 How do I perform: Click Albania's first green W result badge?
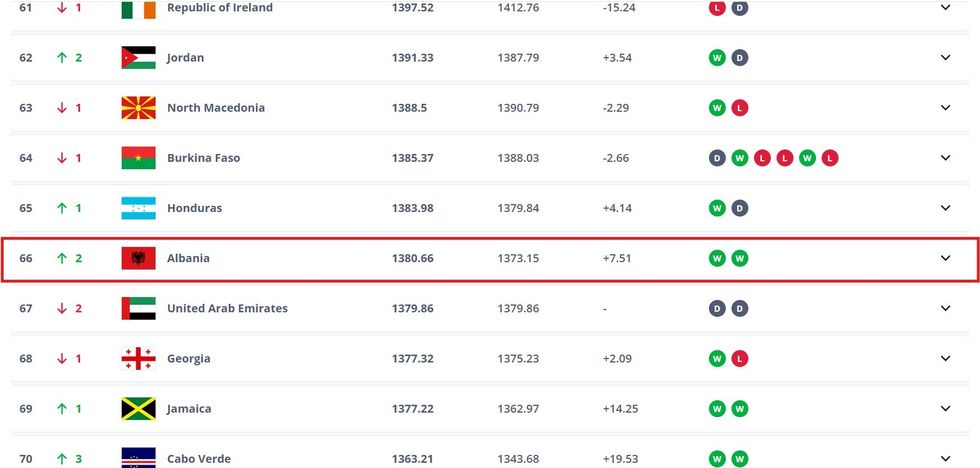tap(717, 258)
